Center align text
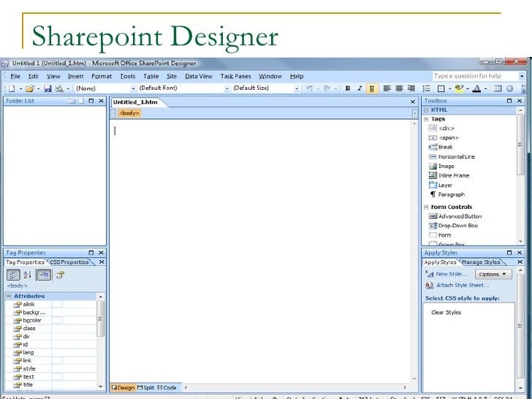The height and width of the screenshot is (399, 532). [399, 88]
